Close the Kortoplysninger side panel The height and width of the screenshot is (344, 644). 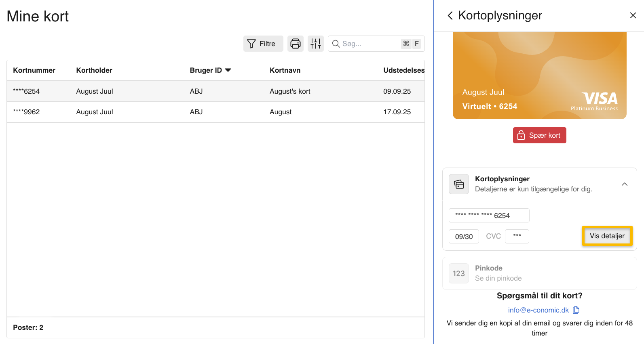click(633, 15)
